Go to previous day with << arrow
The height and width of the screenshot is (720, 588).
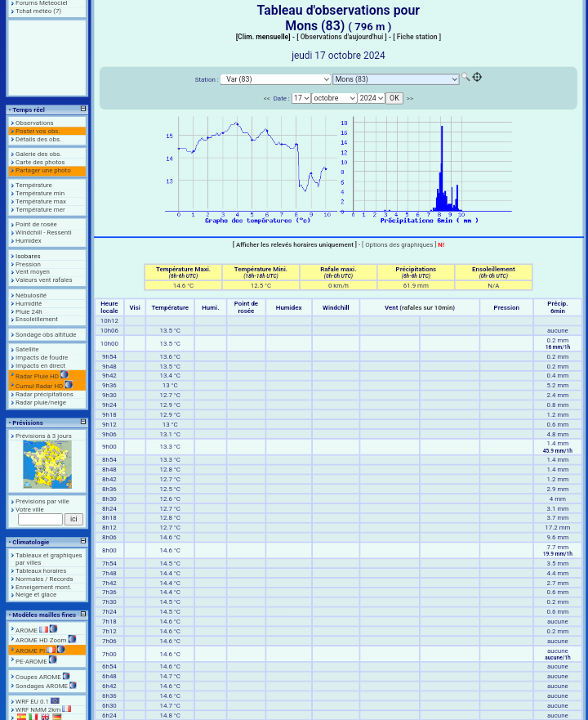coord(267,99)
